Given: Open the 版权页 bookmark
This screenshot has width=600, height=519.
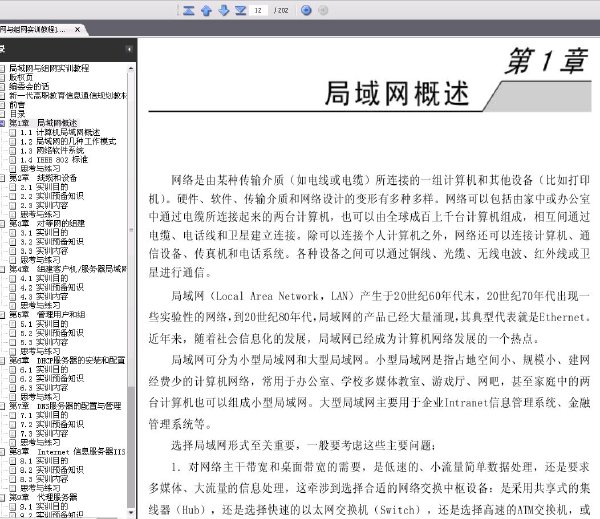Looking at the screenshot, I should [x=21, y=77].
